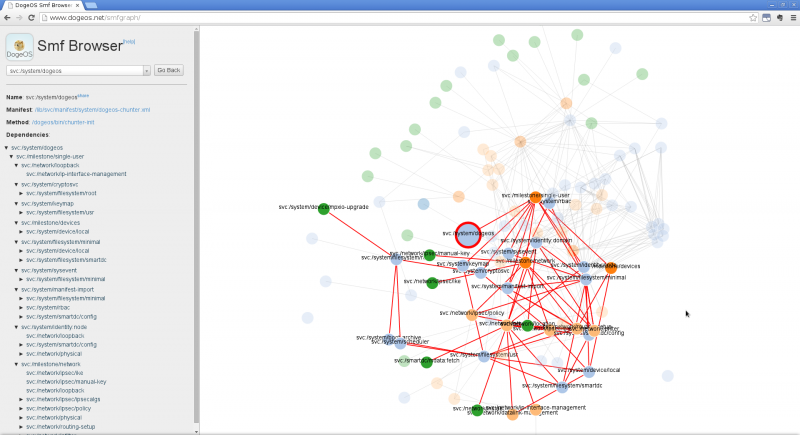800x435 pixels.
Task: Click the svc:/system/dogeos service combo box field
Action: (74, 70)
